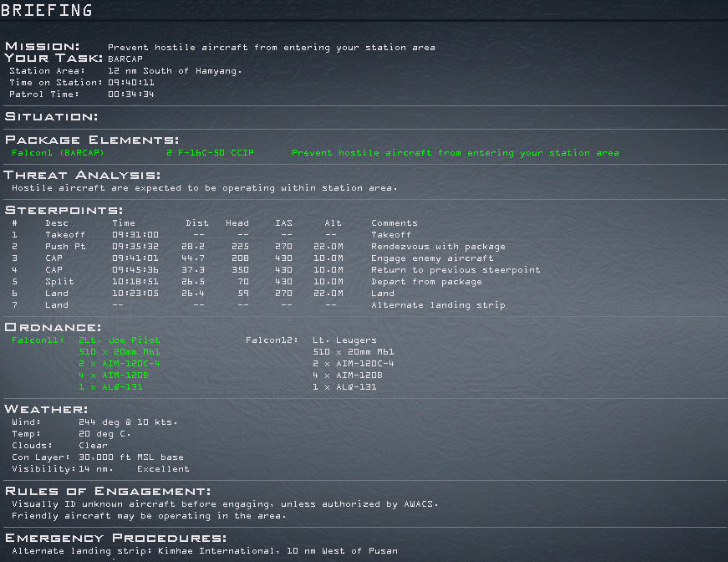Select the Emergency Procedures heading
This screenshot has height=562, width=728.
(115, 538)
